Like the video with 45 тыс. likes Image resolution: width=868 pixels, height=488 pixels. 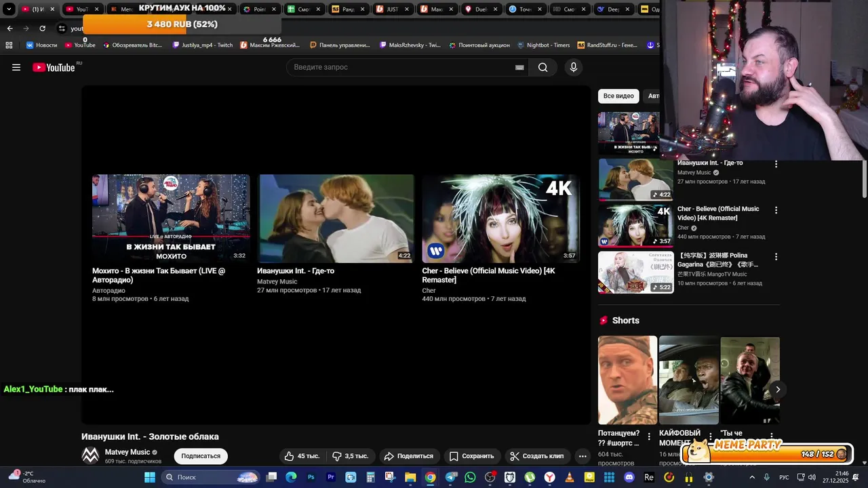coord(302,456)
